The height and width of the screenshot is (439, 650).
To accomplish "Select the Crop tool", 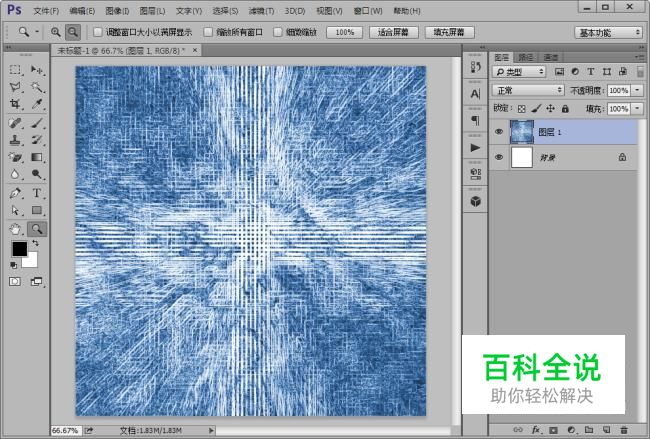I will click(15, 104).
